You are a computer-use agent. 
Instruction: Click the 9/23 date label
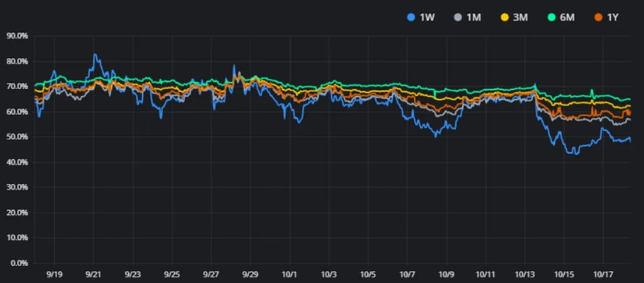[x=133, y=274]
